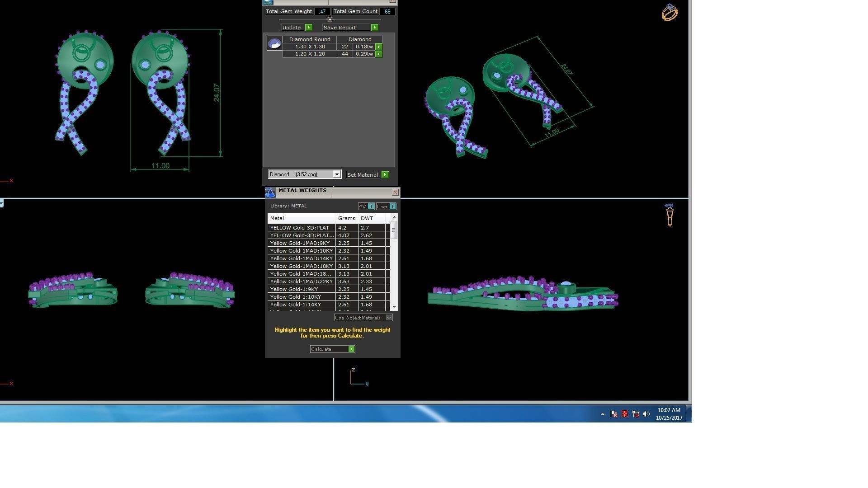The image size is (868, 488).
Task: Click the ring icon in top-right viewport
Action: coord(670,13)
